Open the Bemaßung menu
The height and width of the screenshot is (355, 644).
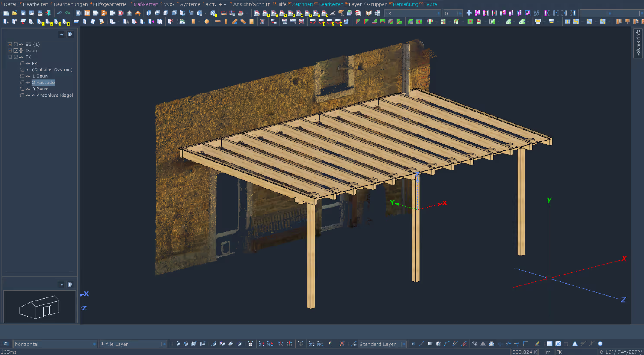pos(406,4)
